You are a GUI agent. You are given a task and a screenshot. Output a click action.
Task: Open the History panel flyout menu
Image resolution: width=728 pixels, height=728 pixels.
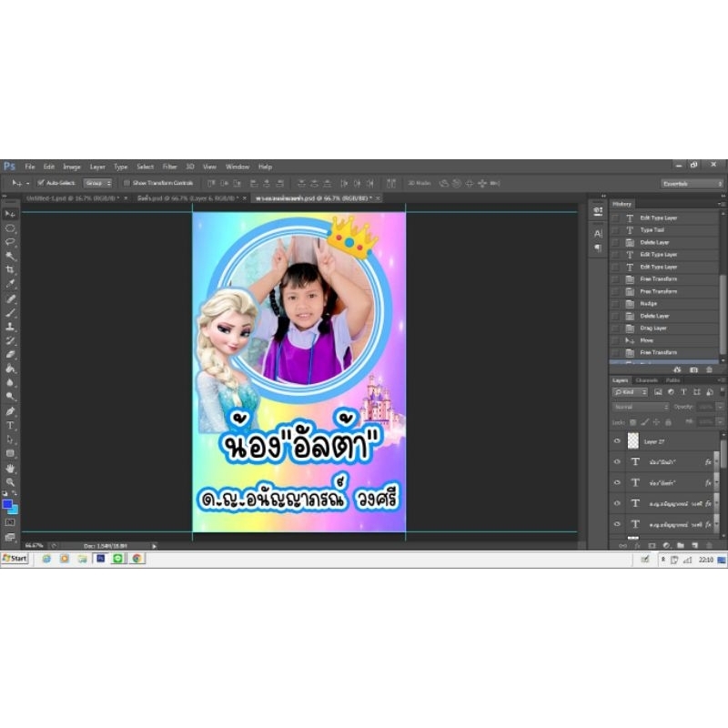[721, 204]
